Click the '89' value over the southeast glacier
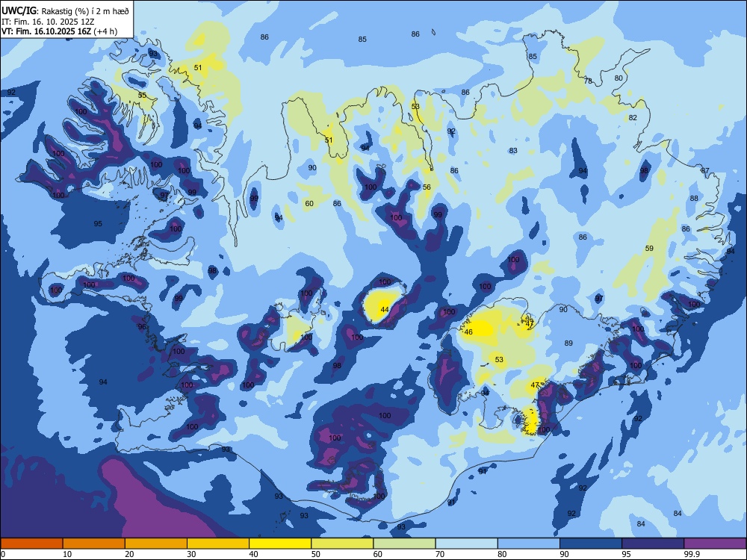The height and width of the screenshot is (560, 747). click(568, 343)
